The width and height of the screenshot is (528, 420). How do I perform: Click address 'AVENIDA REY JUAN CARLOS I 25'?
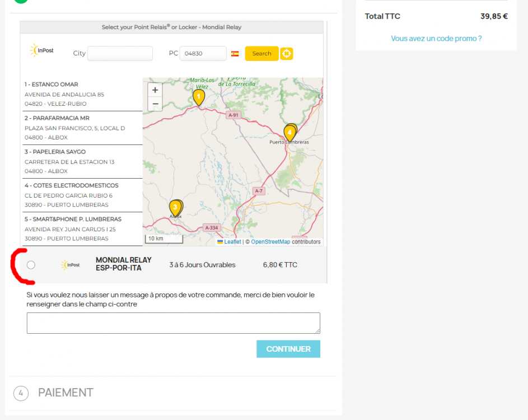point(70,229)
